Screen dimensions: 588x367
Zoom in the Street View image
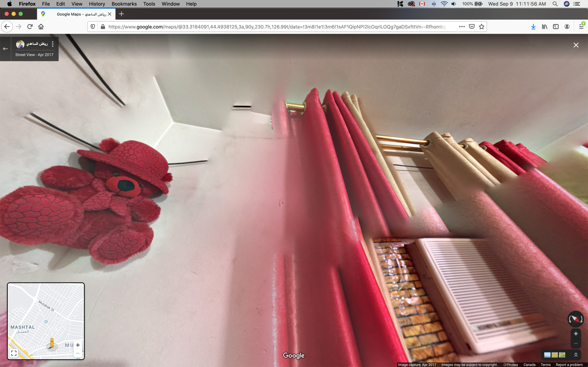[576, 334]
